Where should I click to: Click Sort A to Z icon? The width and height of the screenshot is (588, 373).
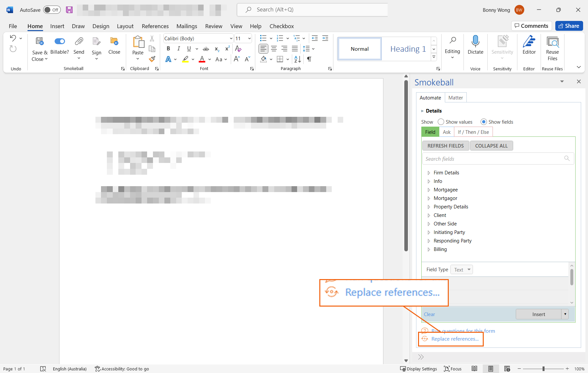point(298,59)
